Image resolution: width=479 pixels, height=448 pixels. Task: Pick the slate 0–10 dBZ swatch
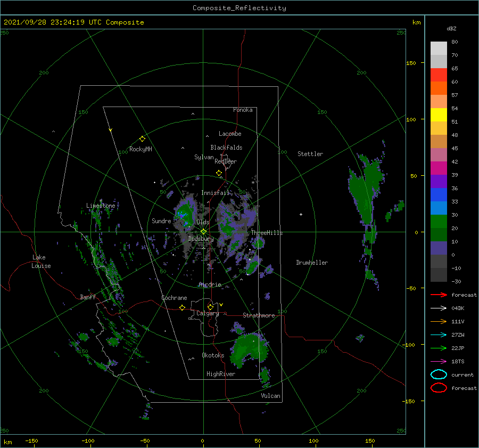439,248
